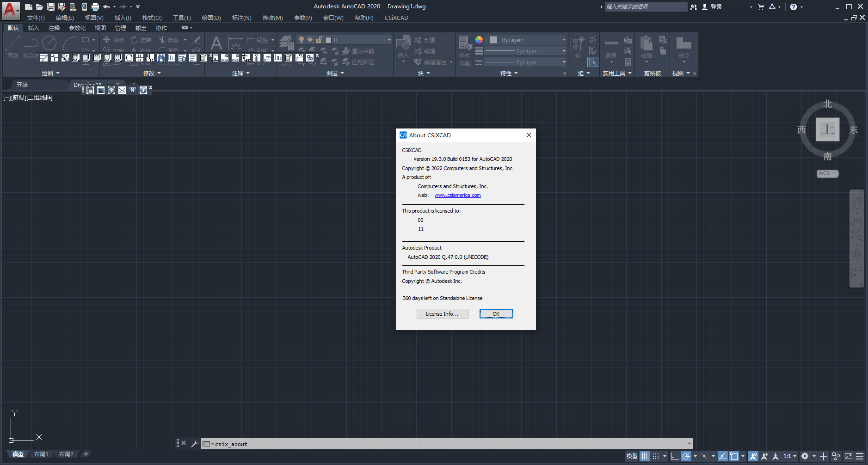Click the info 'i' icon in floating toolbar
This screenshot has height=465, width=868.
coord(143,90)
